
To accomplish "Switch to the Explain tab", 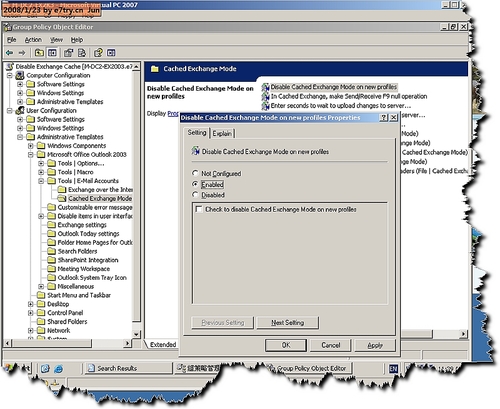I will (222, 133).
